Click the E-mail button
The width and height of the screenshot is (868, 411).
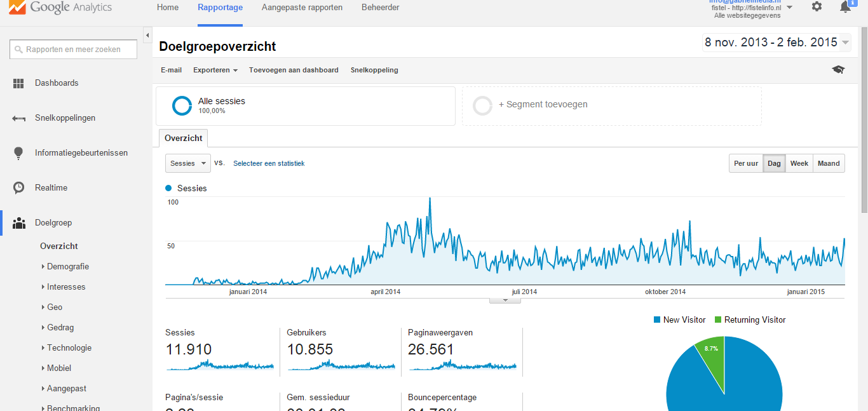click(x=172, y=70)
